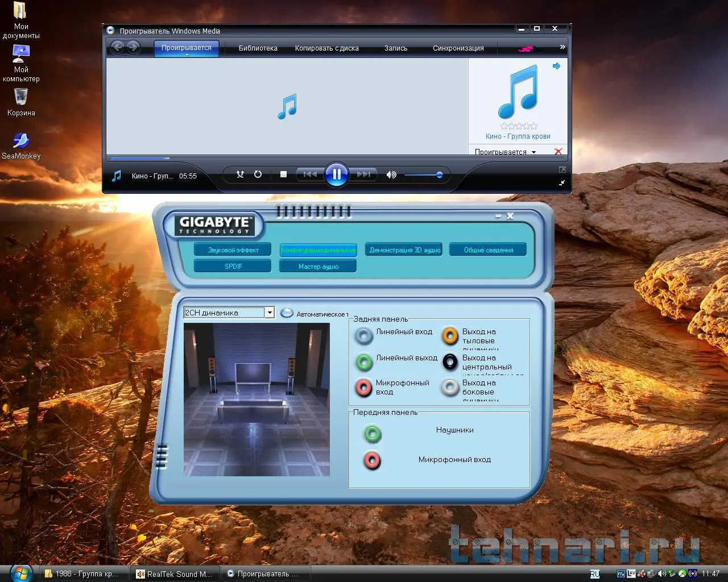Image resolution: width=728 pixels, height=582 pixels.
Task: Open the Конфигурация динамиков page
Action: pyautogui.click(x=318, y=250)
